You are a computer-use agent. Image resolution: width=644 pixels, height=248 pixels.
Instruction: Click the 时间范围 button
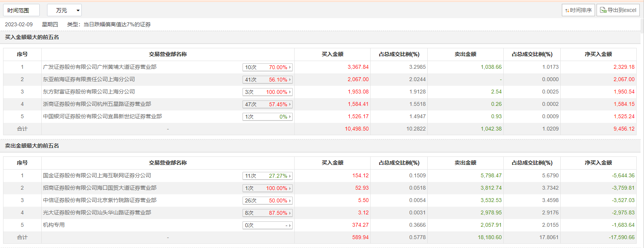coord(21,10)
